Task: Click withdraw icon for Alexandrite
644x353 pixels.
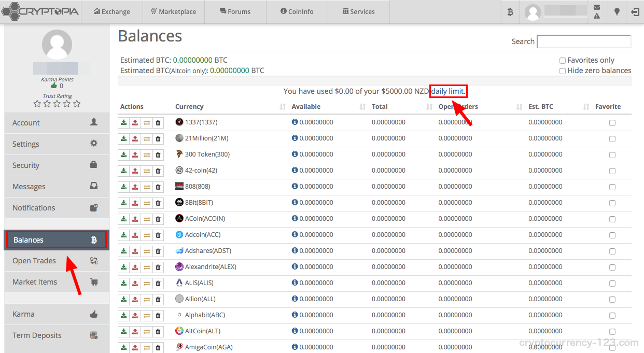Action: click(x=135, y=267)
